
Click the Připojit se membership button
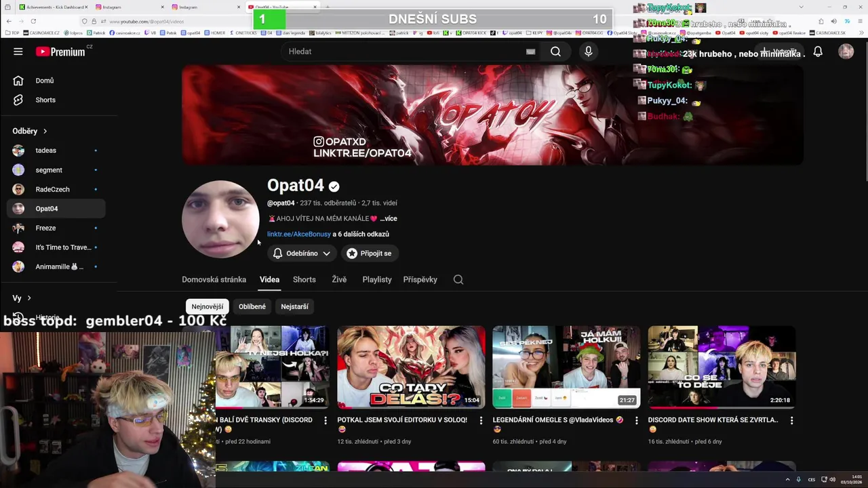click(x=369, y=253)
